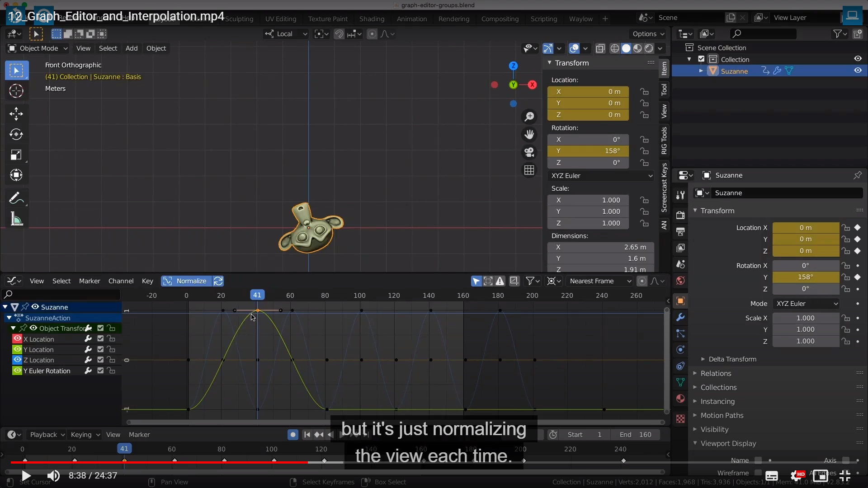
Task: Switch to the Animation workspace tab
Action: pyautogui.click(x=411, y=19)
